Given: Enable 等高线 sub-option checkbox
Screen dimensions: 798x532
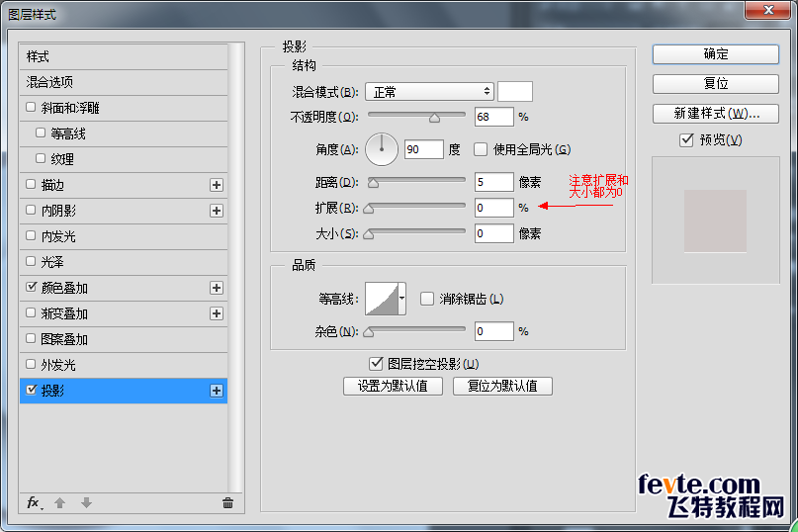Looking at the screenshot, I should 41,133.
